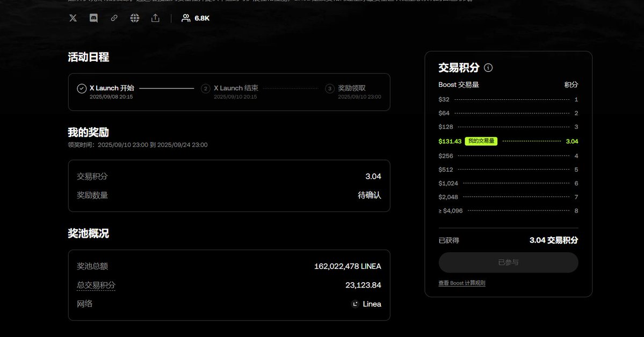Click the $128 volume tier
The height and width of the screenshot is (337, 644).
[x=446, y=127]
